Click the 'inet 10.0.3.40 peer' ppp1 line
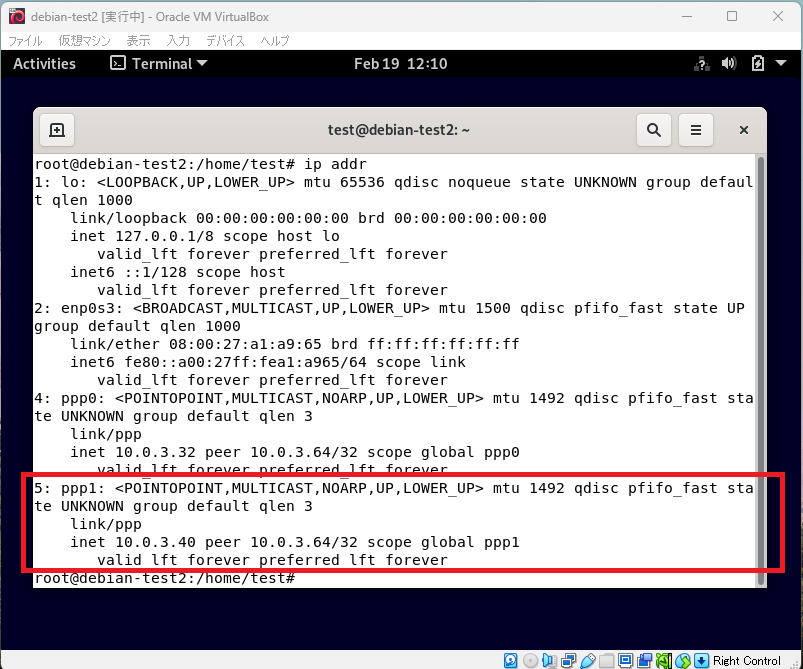 coord(295,542)
